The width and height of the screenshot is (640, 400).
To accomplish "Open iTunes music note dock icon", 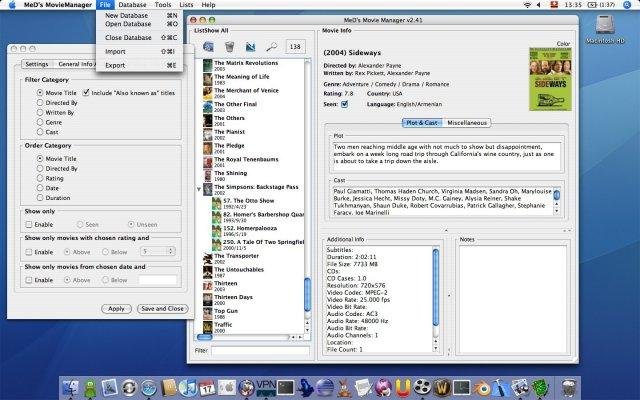I will point(188,388).
